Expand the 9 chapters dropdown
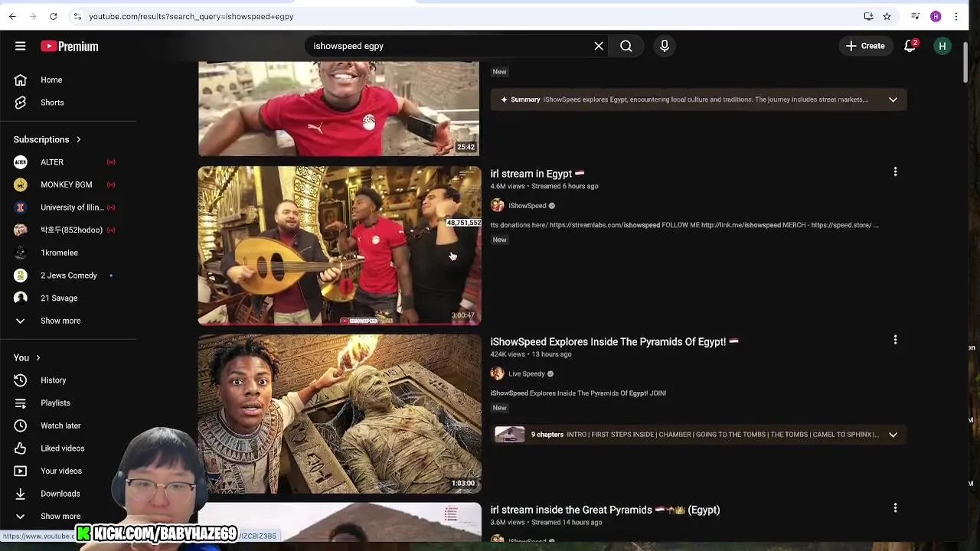Screen dimensions: 980x551 point(893,435)
